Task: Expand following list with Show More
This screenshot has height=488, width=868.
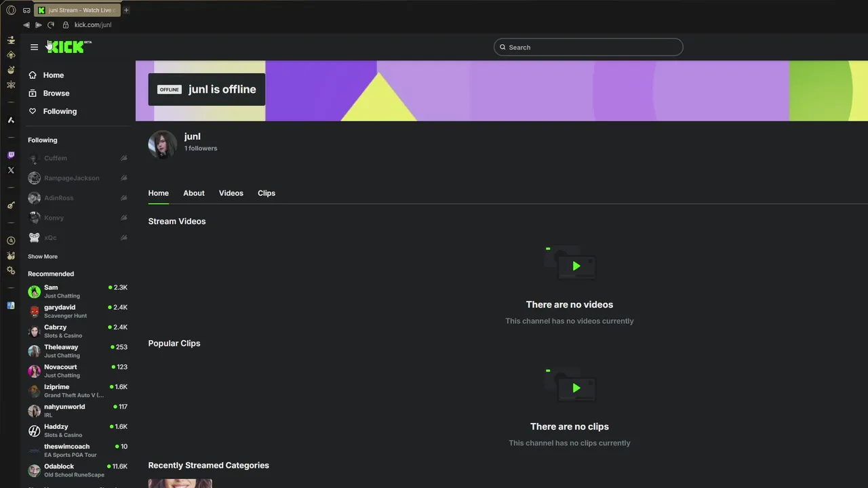Action: pyautogui.click(x=43, y=257)
